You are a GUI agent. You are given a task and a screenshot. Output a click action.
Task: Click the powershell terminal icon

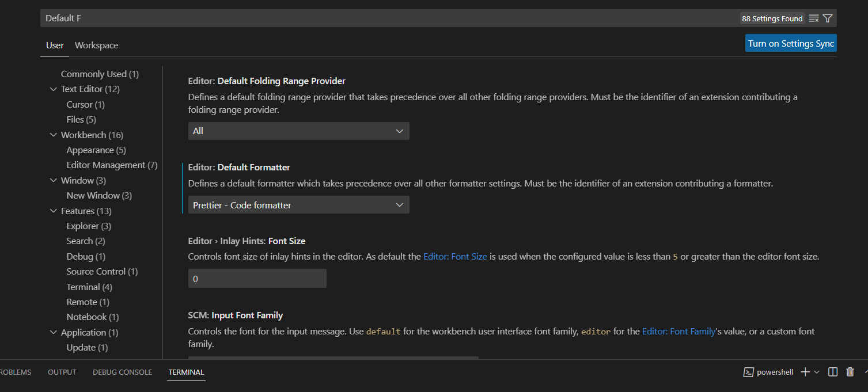(x=749, y=372)
